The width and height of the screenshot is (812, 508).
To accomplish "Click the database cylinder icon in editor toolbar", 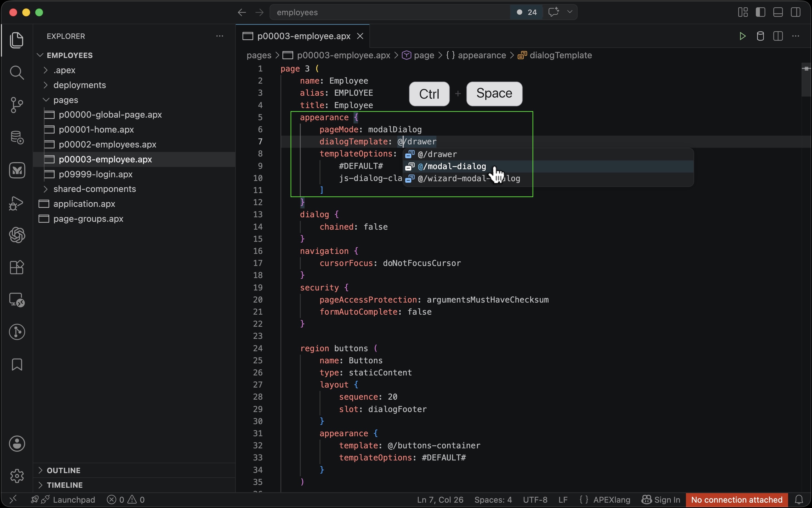I will 760,36.
